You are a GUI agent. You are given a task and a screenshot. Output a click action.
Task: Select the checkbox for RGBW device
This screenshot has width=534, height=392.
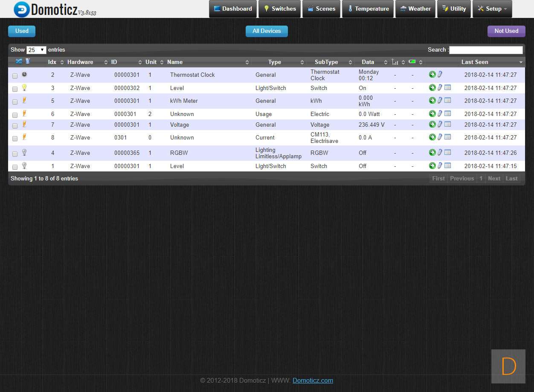tap(15, 154)
